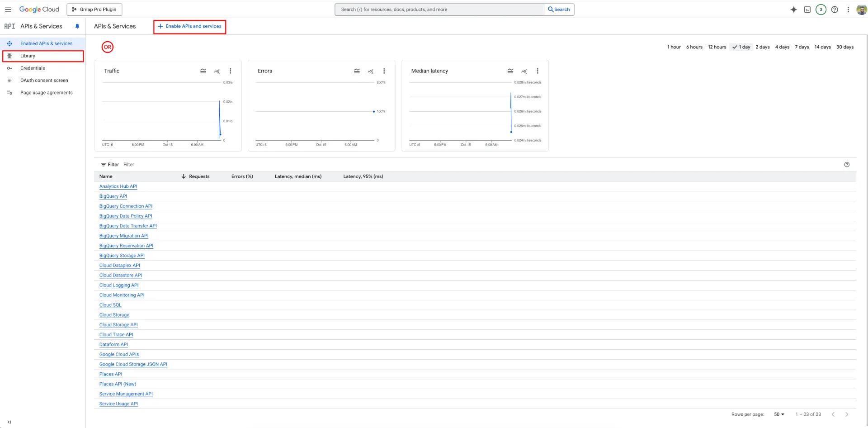The image size is (868, 428).
Task: Open the Gmap Pro Plugin project picker
Action: coord(94,10)
